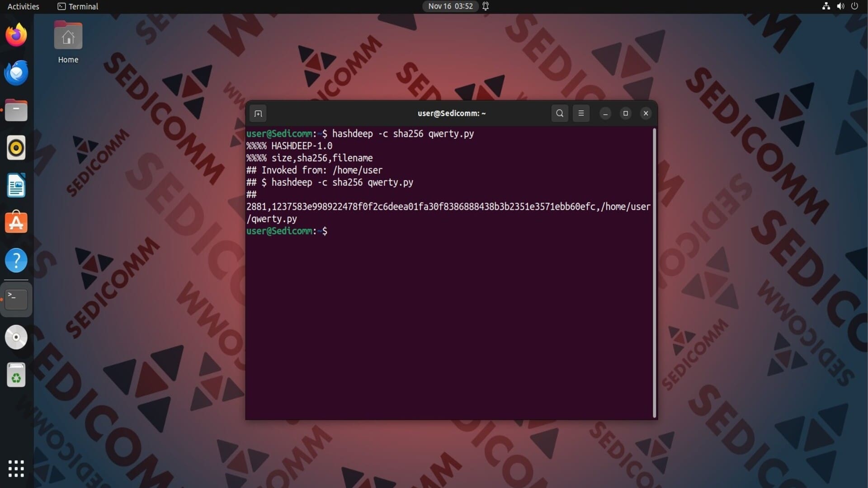868x488 pixels.
Task: Open the clock and calendar panel
Action: click(x=450, y=6)
